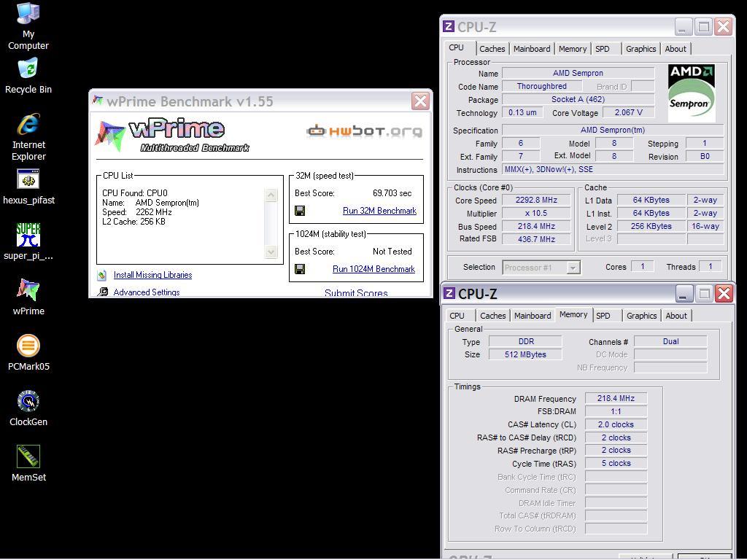Close the bottom CPU-Z Memory window
Image resolution: width=747 pixels, height=560 pixels.
pos(724,294)
